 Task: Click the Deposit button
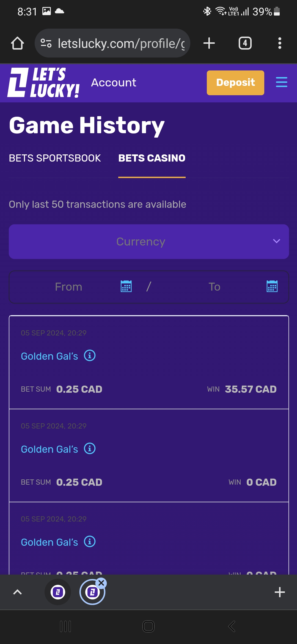pos(235,83)
